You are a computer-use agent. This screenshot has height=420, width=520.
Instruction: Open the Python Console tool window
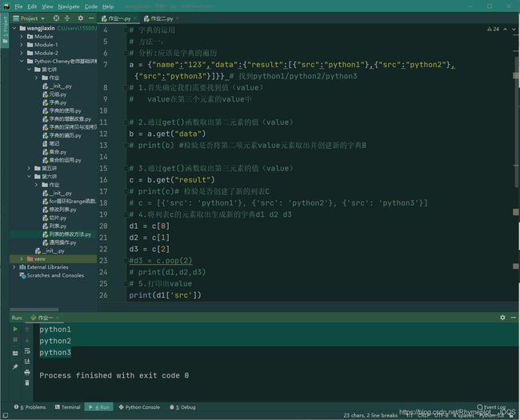[139, 407]
